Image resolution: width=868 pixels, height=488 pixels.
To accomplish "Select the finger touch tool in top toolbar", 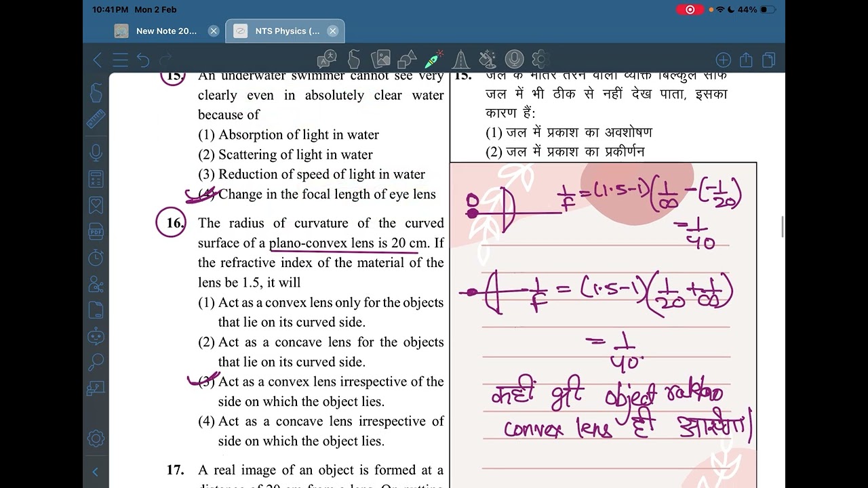I will (x=354, y=59).
